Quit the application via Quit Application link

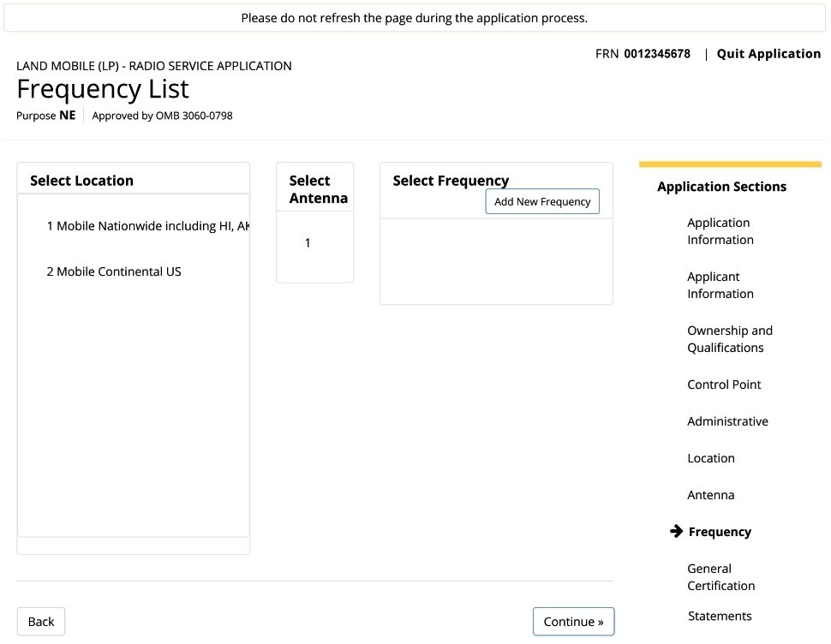pos(768,54)
